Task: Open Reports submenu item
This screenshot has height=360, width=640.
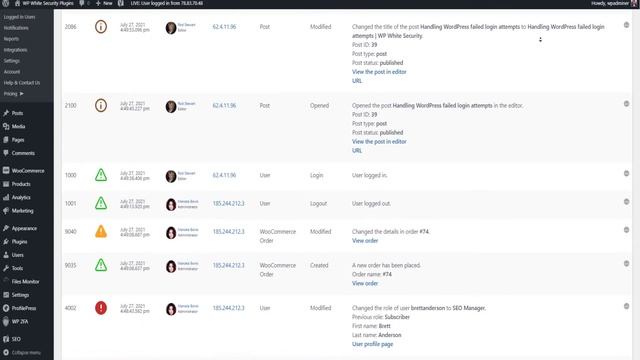Action: pos(11,39)
